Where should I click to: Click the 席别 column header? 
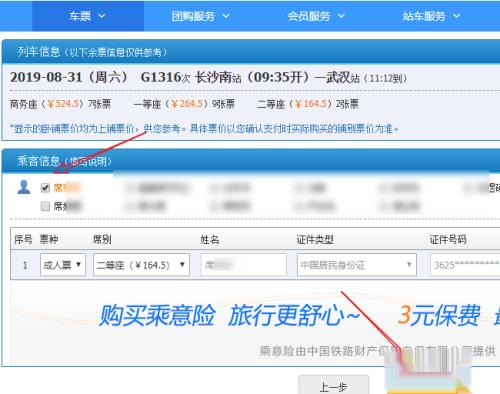coord(102,239)
